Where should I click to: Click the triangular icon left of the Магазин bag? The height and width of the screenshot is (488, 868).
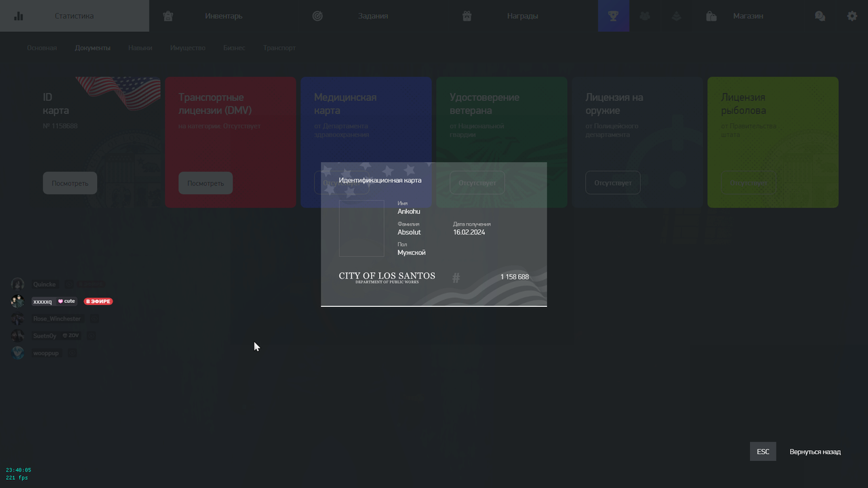coord(676,16)
